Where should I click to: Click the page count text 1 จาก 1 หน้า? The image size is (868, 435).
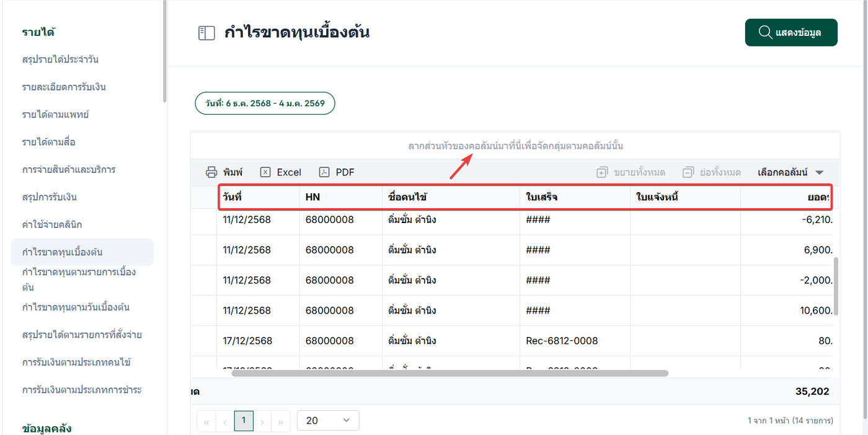pos(790,421)
